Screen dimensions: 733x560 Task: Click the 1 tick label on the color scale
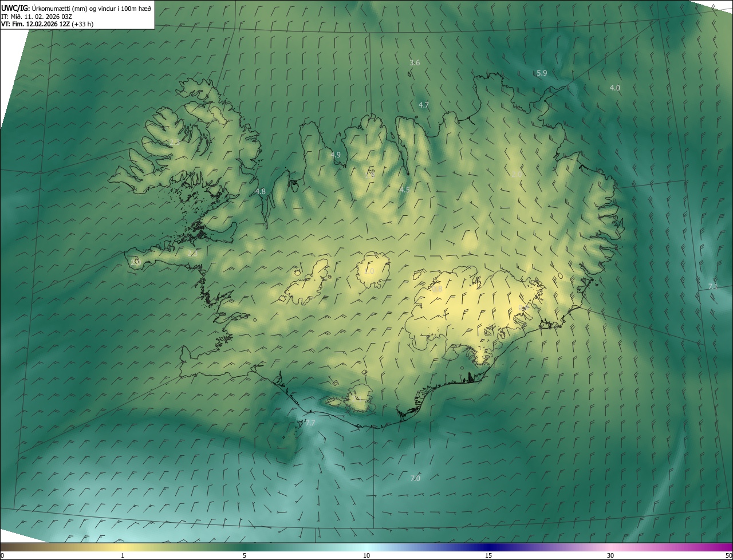click(x=123, y=555)
